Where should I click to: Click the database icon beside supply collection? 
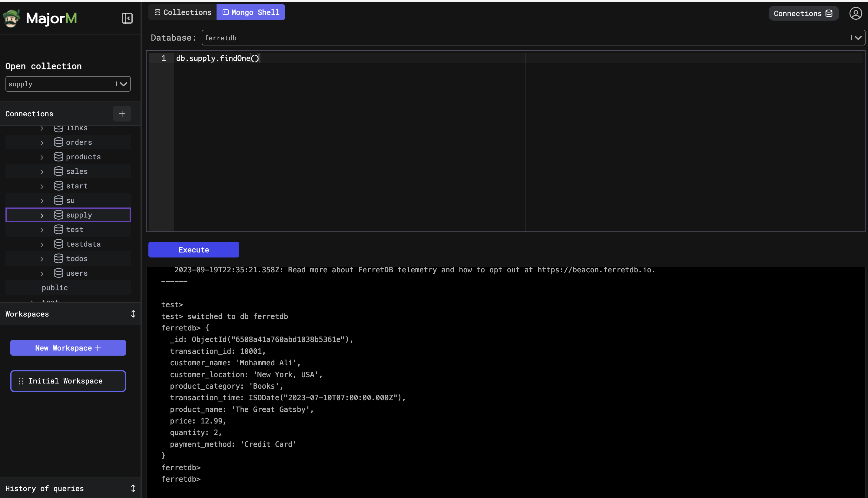point(59,215)
